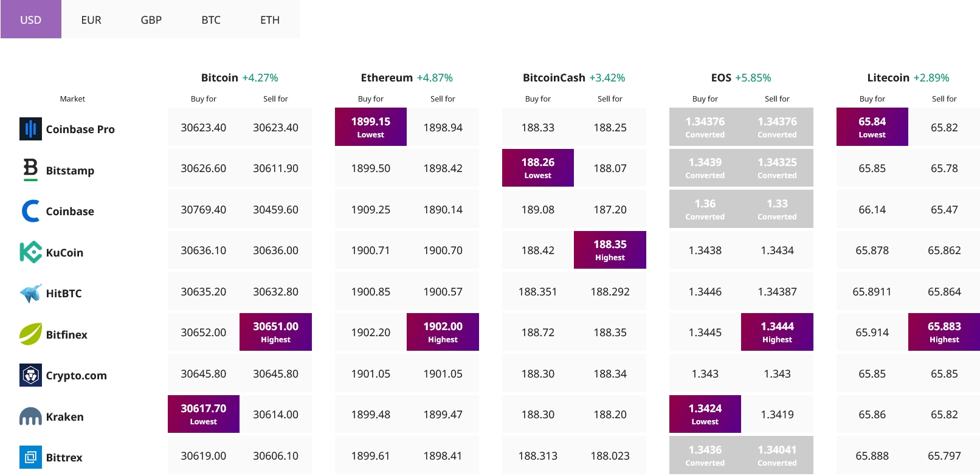Open the KuCoin market name
This screenshot has width=980, height=476.
tap(64, 252)
